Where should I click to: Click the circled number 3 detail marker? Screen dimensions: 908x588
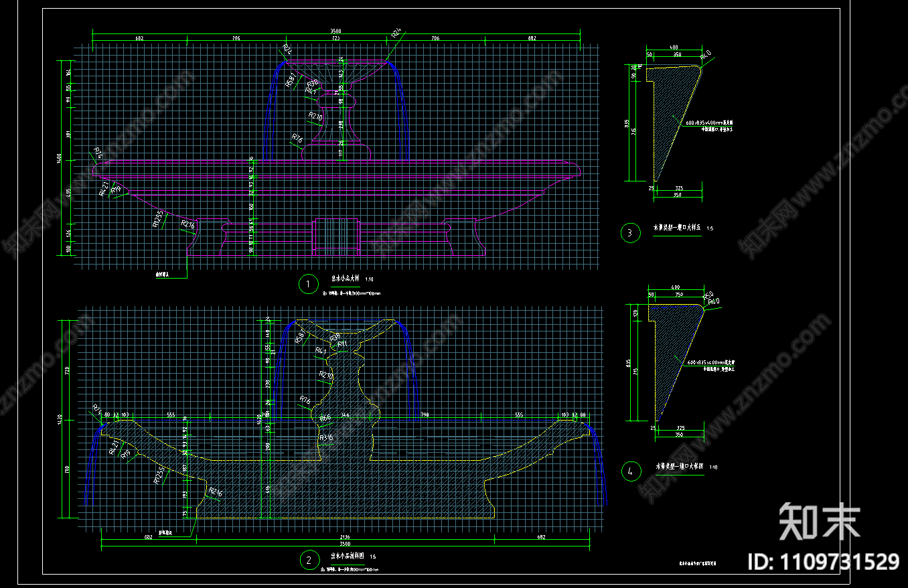tap(630, 233)
